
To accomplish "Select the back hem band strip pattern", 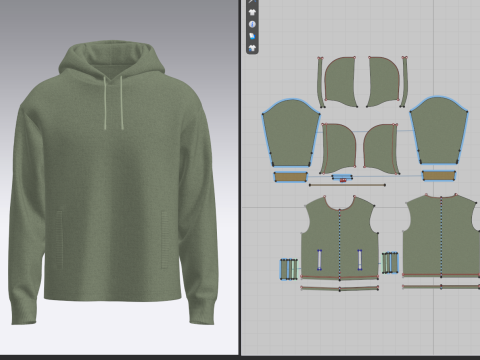I will [x=441, y=287].
